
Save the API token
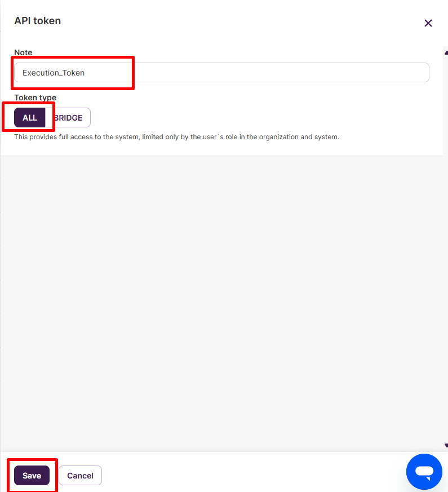pyautogui.click(x=32, y=475)
